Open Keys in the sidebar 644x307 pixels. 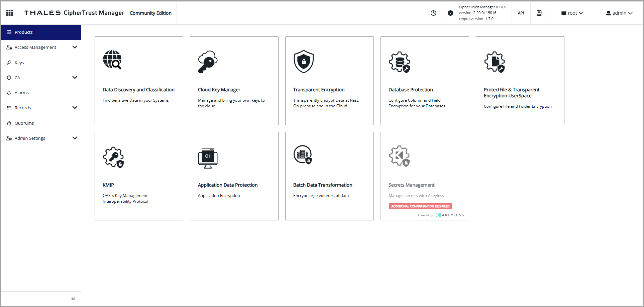[41, 63]
